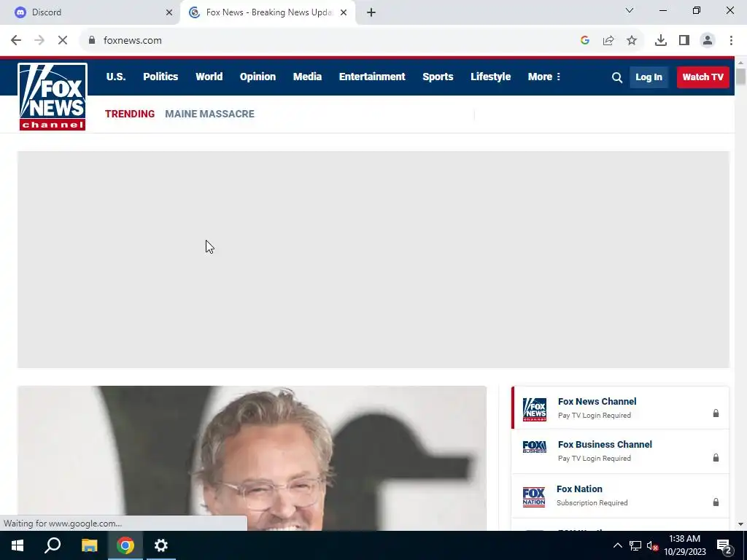Click lock icon on Fox News Channel row
This screenshot has height=560, width=747.
716,413
